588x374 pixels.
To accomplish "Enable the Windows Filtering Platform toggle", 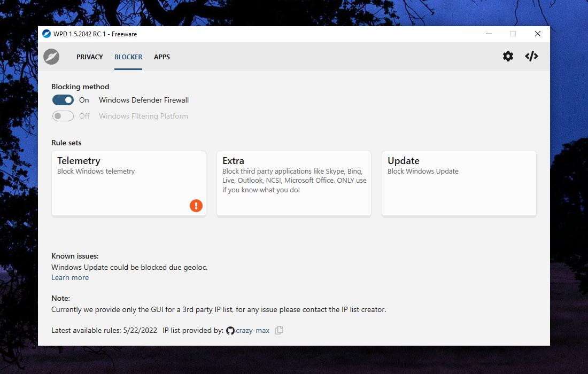I will [x=63, y=116].
